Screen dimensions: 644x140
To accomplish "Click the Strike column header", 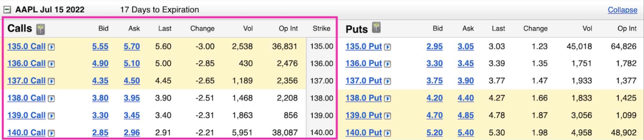I will [x=321, y=28].
